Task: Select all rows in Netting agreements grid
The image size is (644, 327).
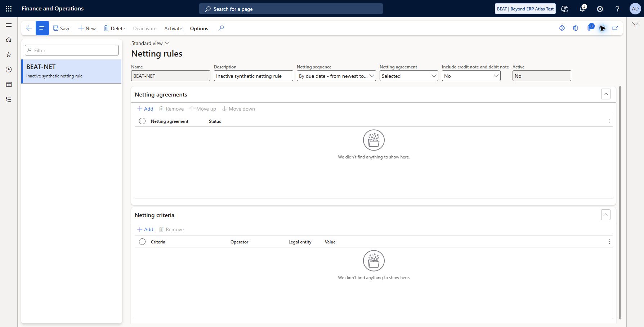Action: [142, 121]
